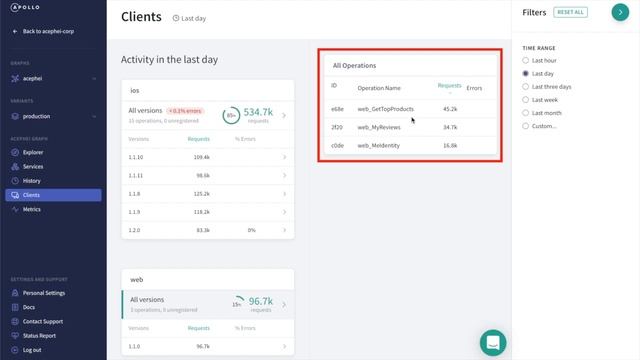Click the acephei graph icon
This screenshot has width=640, height=360.
point(15,78)
